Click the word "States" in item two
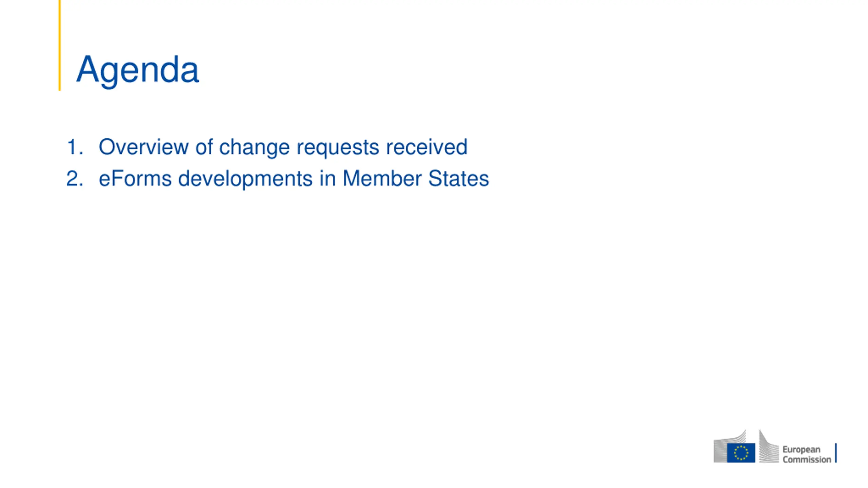The image size is (868, 488). coord(458,178)
